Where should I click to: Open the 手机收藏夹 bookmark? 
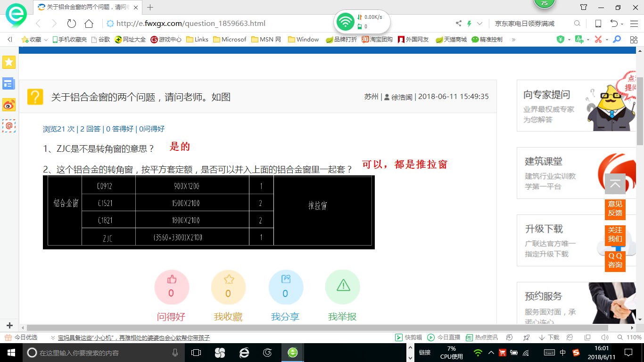click(x=70, y=40)
